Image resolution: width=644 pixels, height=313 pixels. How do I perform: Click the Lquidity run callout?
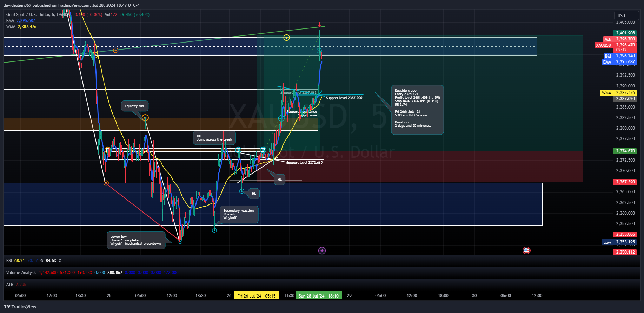point(134,106)
